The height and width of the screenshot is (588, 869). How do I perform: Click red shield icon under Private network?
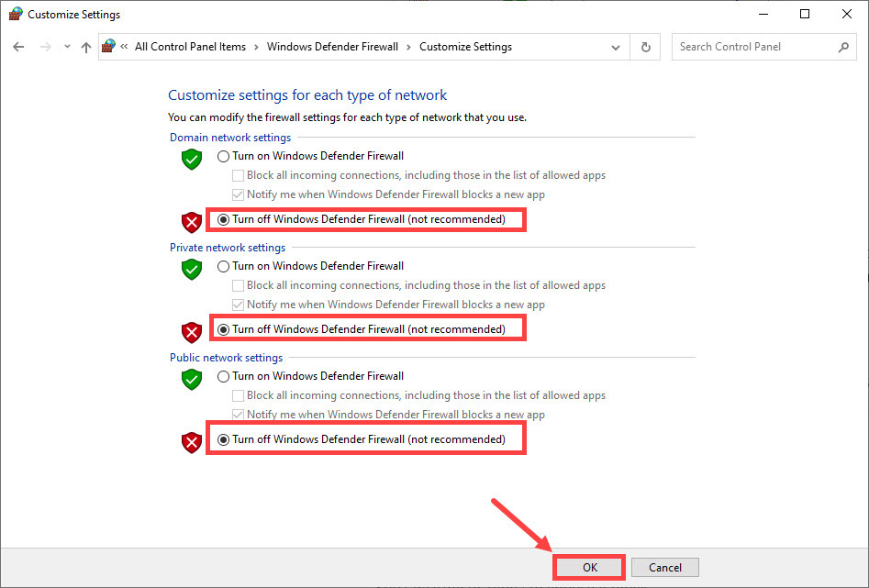point(192,332)
